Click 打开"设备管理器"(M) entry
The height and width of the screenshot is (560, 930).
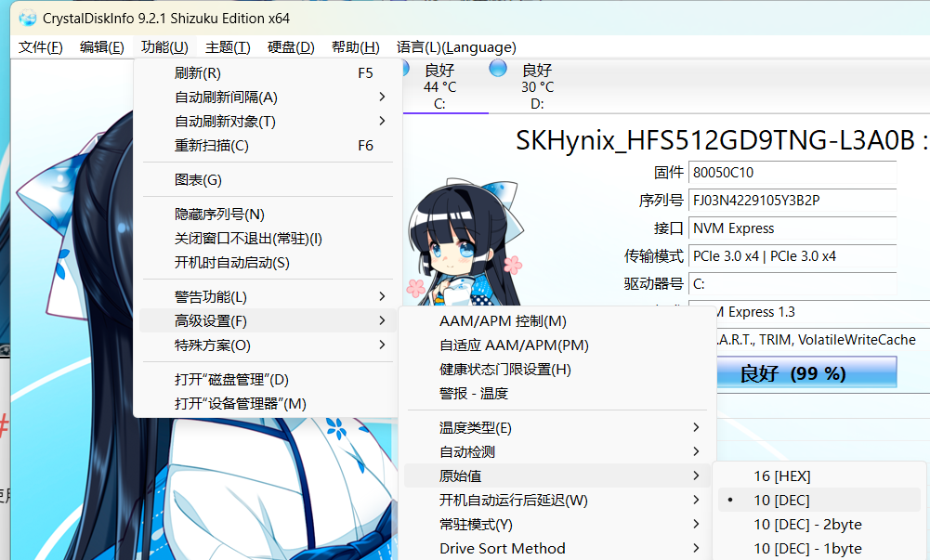(268, 404)
